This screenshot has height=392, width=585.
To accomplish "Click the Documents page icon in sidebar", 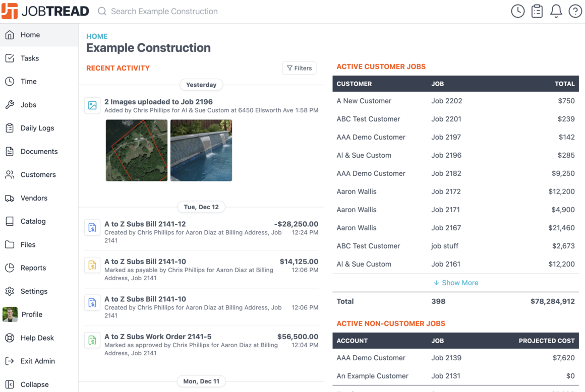I will click(10, 151).
